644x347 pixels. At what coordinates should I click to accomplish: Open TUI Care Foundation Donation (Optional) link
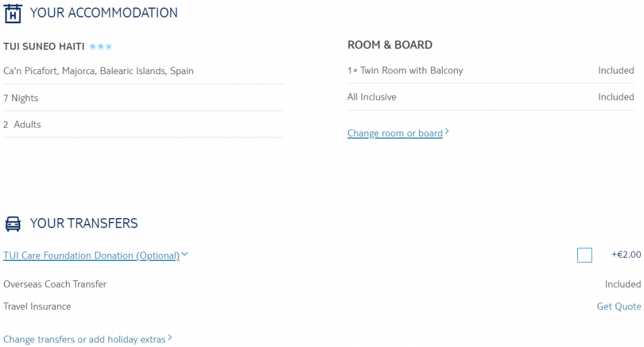click(92, 255)
